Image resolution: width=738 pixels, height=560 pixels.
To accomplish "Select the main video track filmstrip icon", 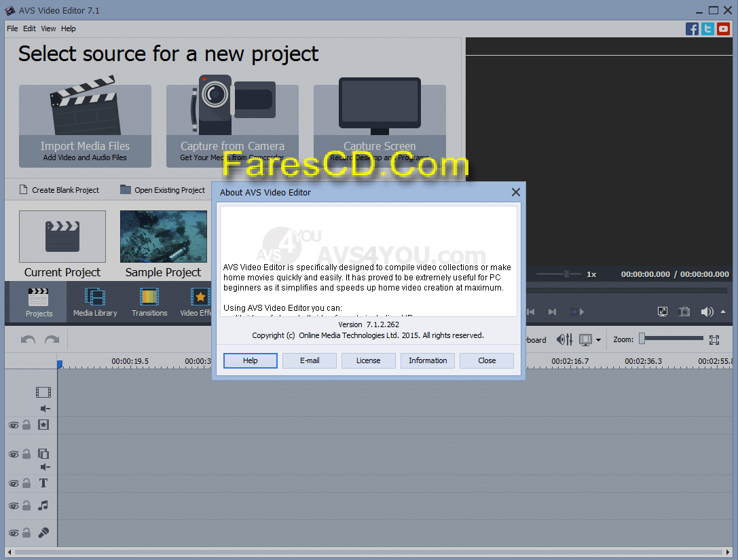I will [43, 392].
